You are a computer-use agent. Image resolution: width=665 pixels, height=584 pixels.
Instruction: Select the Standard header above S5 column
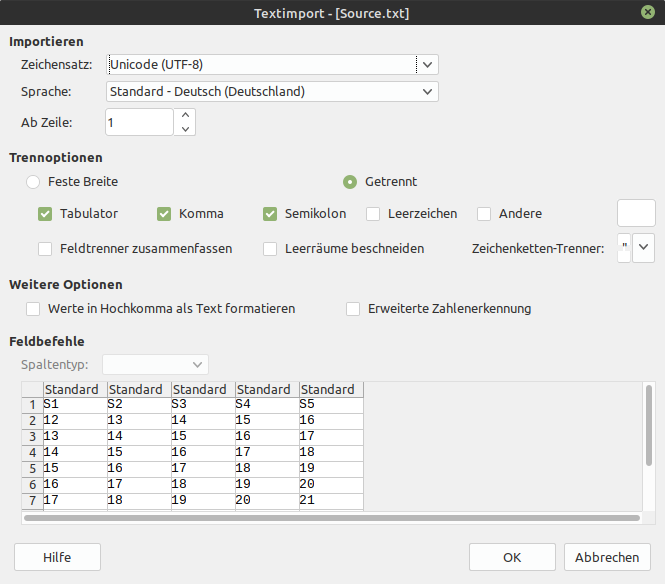pos(332,389)
